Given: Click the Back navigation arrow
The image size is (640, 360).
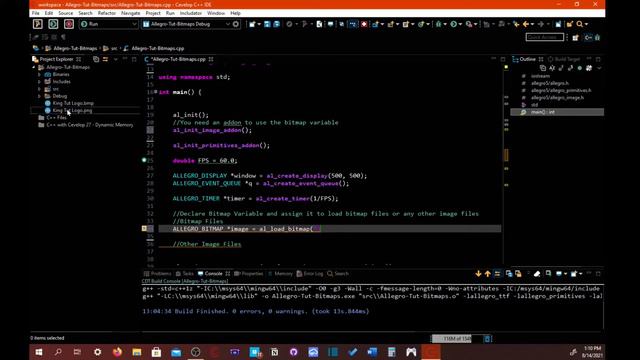Looking at the screenshot, I should tap(526, 24).
